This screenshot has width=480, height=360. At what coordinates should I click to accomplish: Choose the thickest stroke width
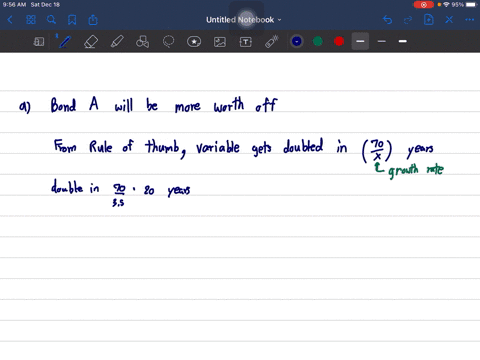[403, 41]
